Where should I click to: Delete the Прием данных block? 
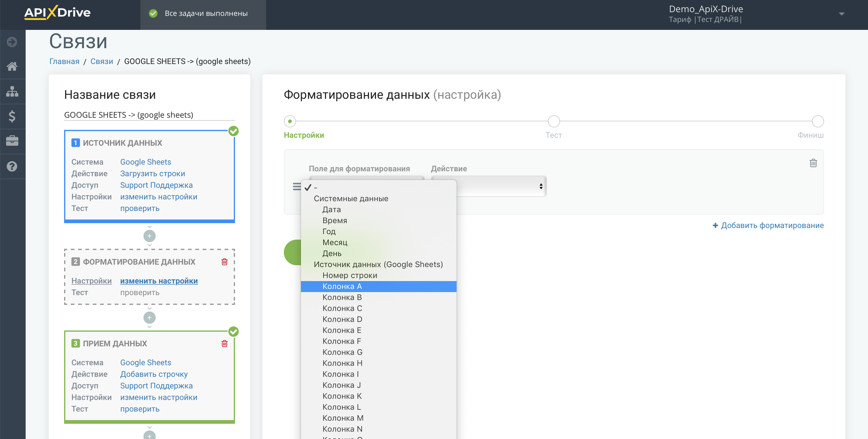click(x=224, y=343)
